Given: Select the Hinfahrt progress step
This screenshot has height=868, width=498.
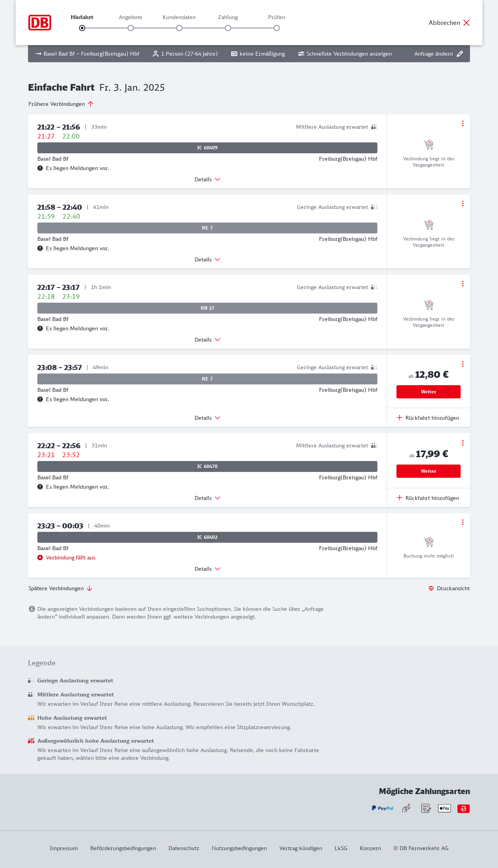Looking at the screenshot, I should pos(82,28).
